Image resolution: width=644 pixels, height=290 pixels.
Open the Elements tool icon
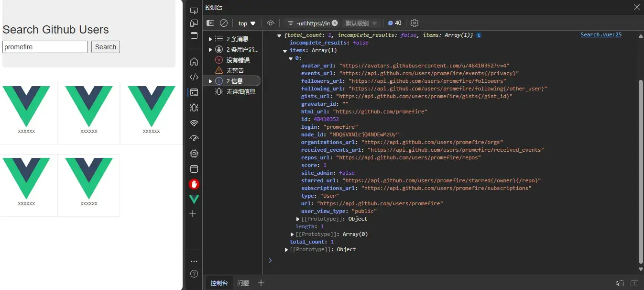(194, 77)
